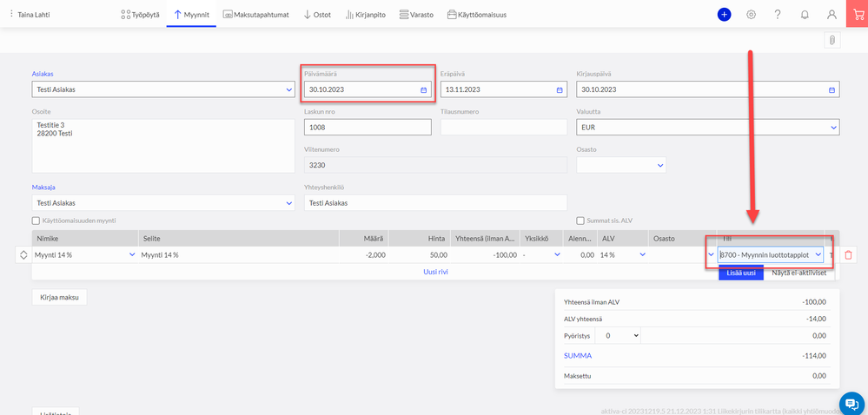Open Varasto tab
This screenshot has height=415, width=868.
416,15
